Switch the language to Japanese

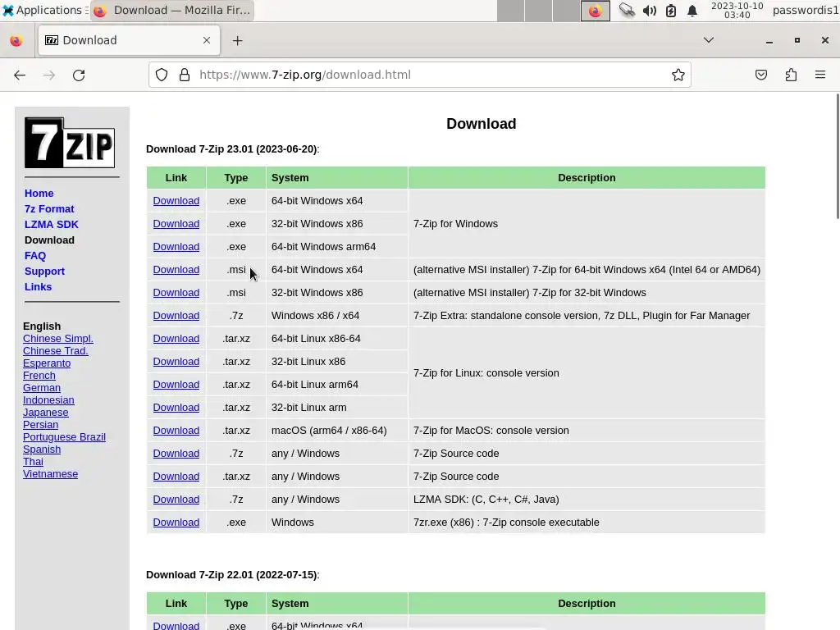(46, 413)
